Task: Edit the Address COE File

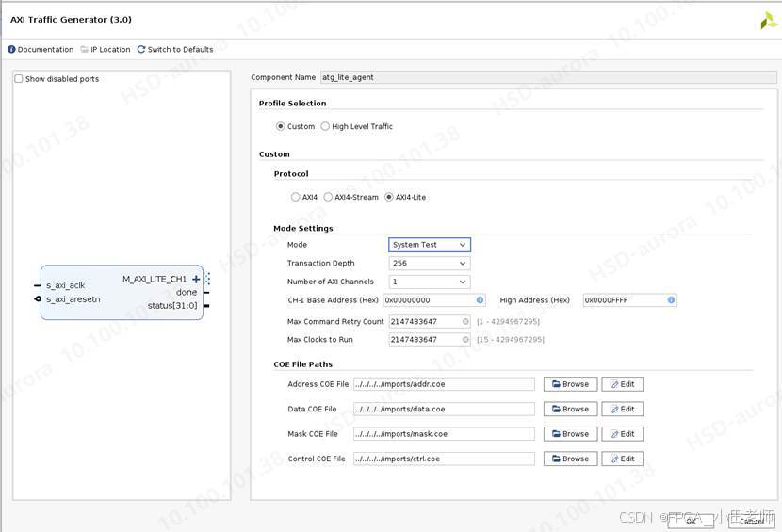Action: [x=622, y=384]
